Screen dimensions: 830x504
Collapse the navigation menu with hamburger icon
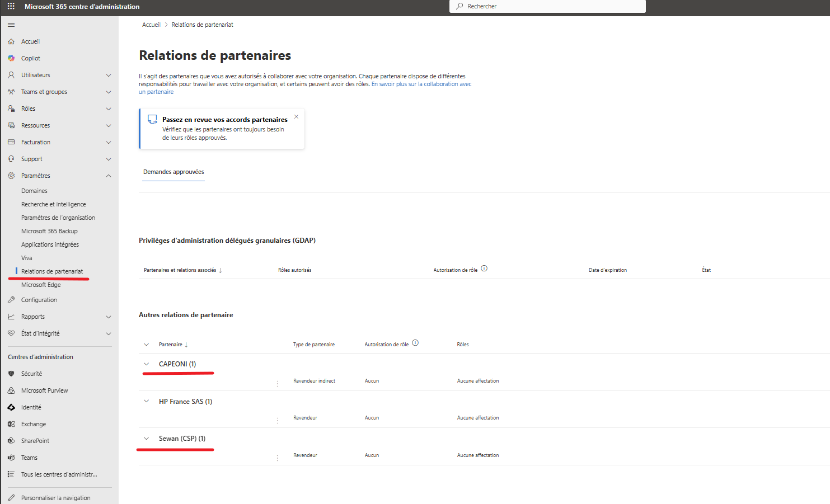[x=11, y=25]
